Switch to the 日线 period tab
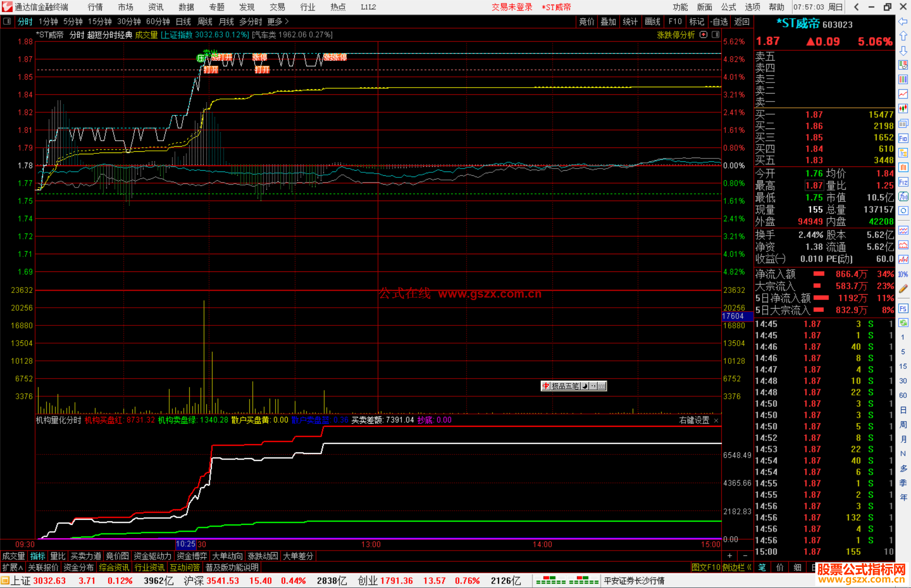Screen dimensions: 911x588 click(x=183, y=21)
